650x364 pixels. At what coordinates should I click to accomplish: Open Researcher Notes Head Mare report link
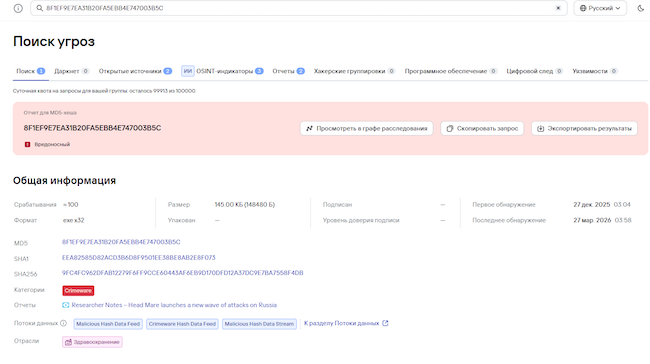click(x=174, y=305)
